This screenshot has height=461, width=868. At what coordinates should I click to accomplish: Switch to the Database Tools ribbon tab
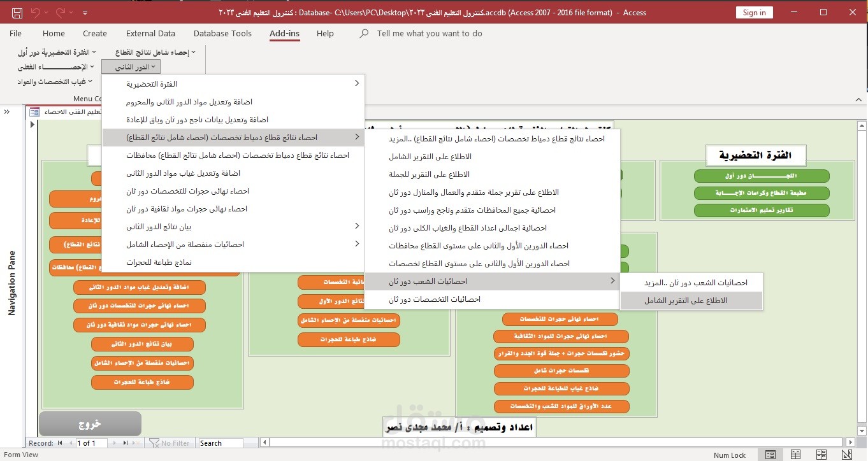pyautogui.click(x=222, y=33)
